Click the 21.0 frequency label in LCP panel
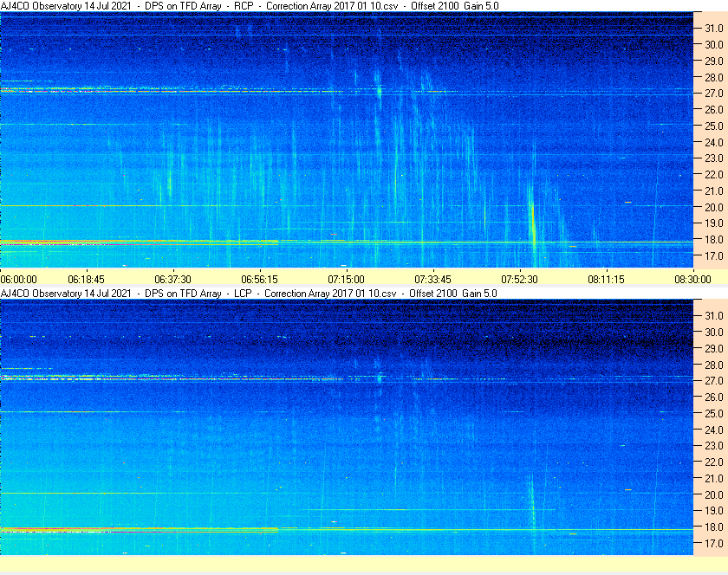 tap(714, 478)
